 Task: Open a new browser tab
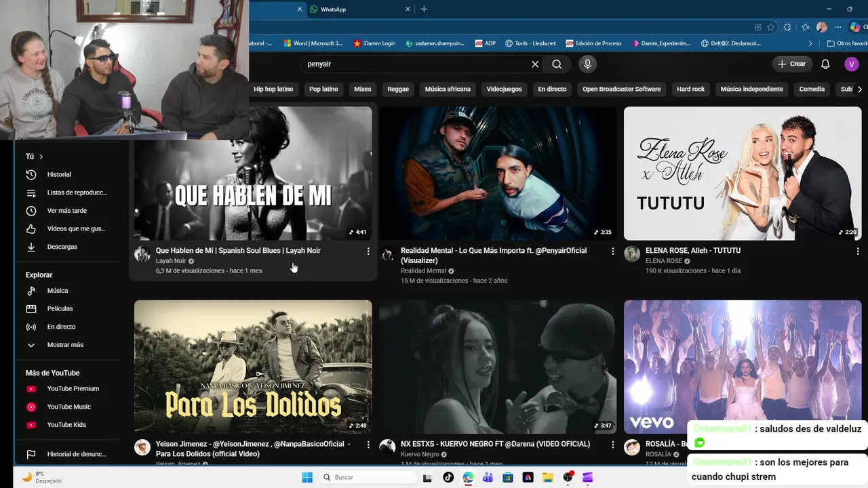pos(424,9)
